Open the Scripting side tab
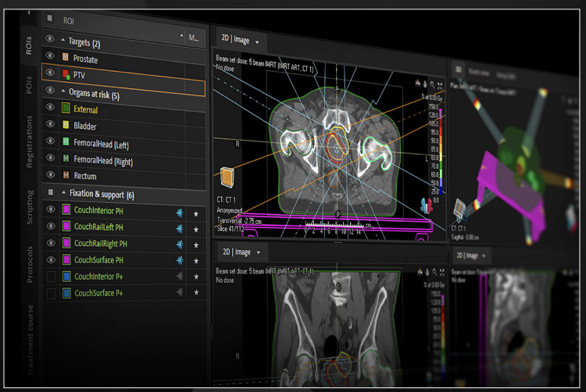 tap(29, 207)
